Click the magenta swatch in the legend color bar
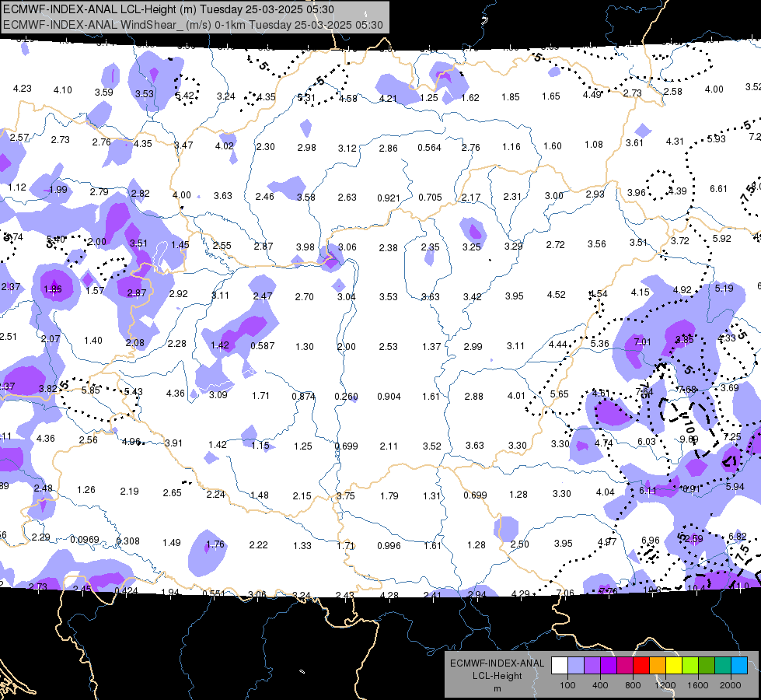761x700 pixels. 625,666
